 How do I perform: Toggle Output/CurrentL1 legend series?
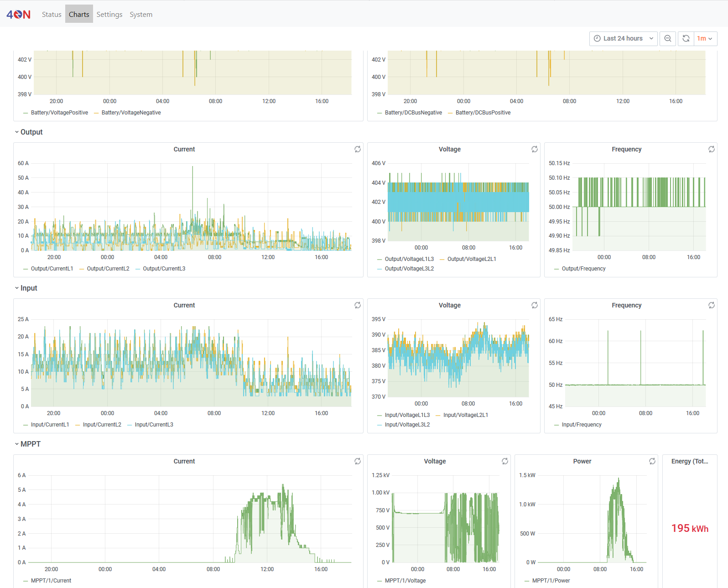52,269
